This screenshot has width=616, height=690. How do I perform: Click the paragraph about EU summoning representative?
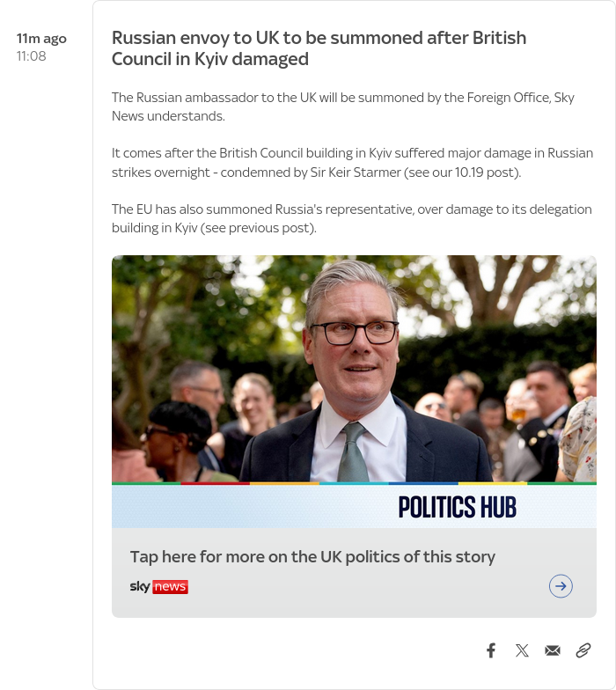(x=352, y=218)
